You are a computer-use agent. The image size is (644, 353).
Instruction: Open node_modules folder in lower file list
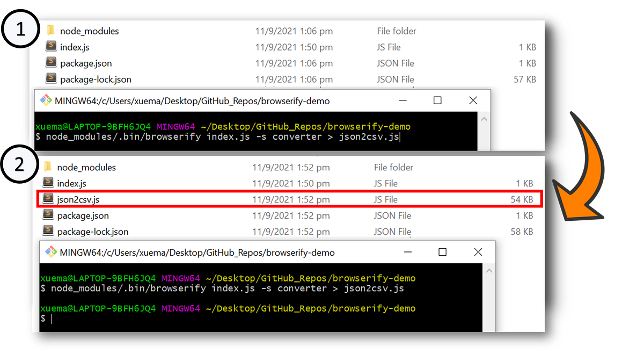click(48, 167)
